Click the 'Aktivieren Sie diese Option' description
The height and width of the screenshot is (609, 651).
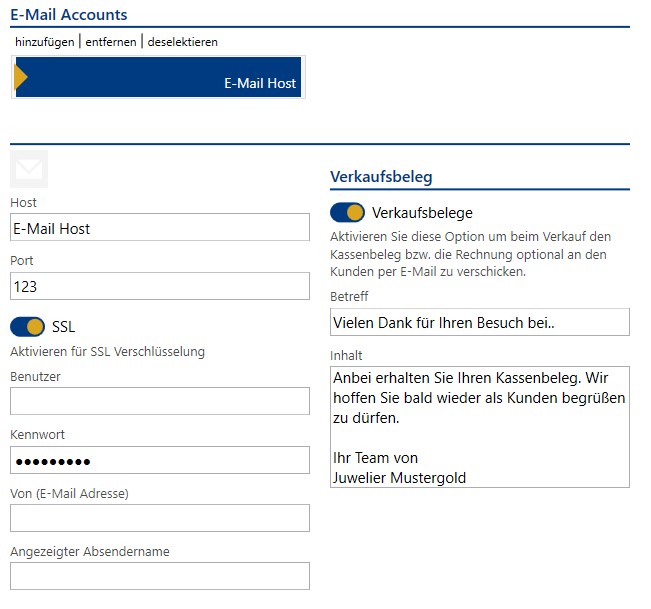[470, 254]
